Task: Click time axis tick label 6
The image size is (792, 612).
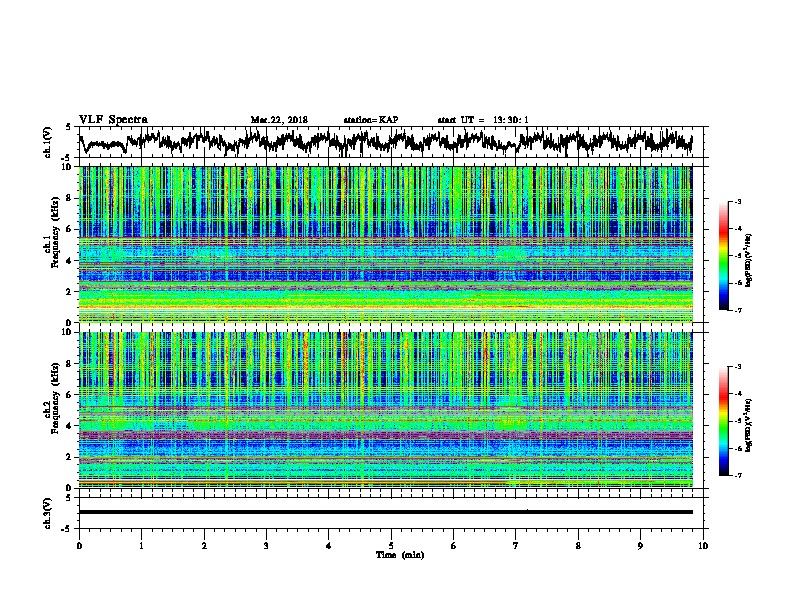Action: pyautogui.click(x=454, y=546)
